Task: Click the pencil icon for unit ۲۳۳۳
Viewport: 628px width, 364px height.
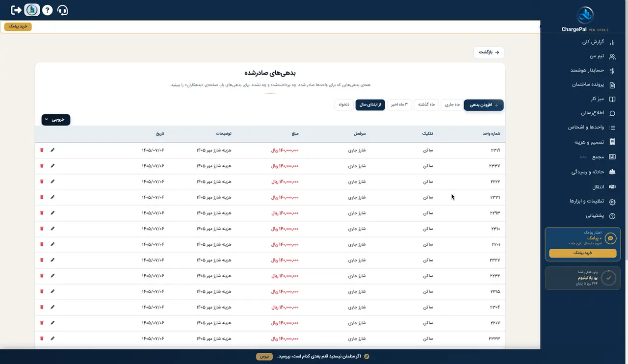Action: point(52,338)
